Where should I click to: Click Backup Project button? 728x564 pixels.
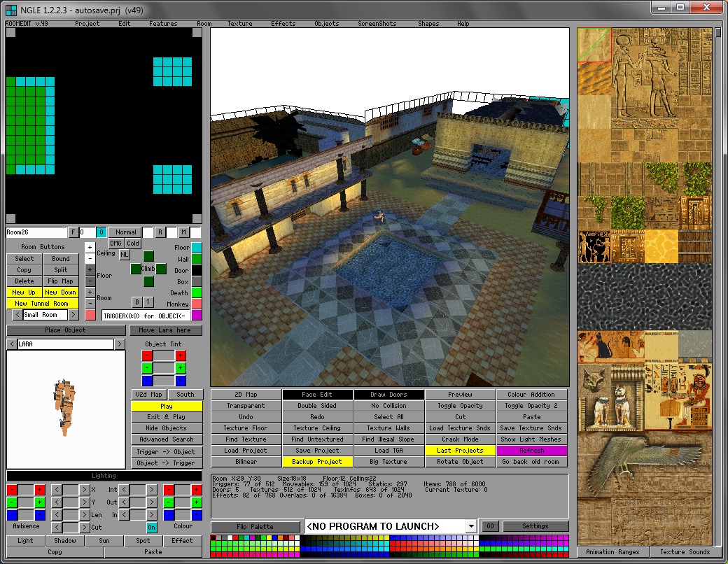[317, 462]
